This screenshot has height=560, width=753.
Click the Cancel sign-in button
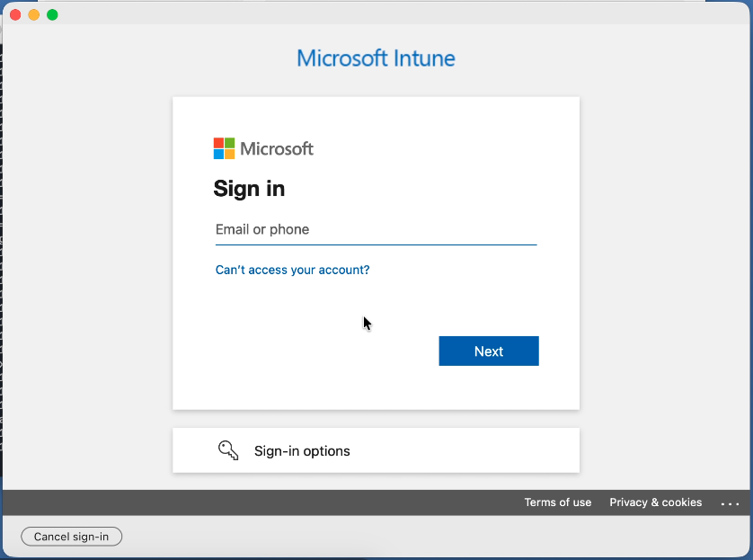point(71,536)
